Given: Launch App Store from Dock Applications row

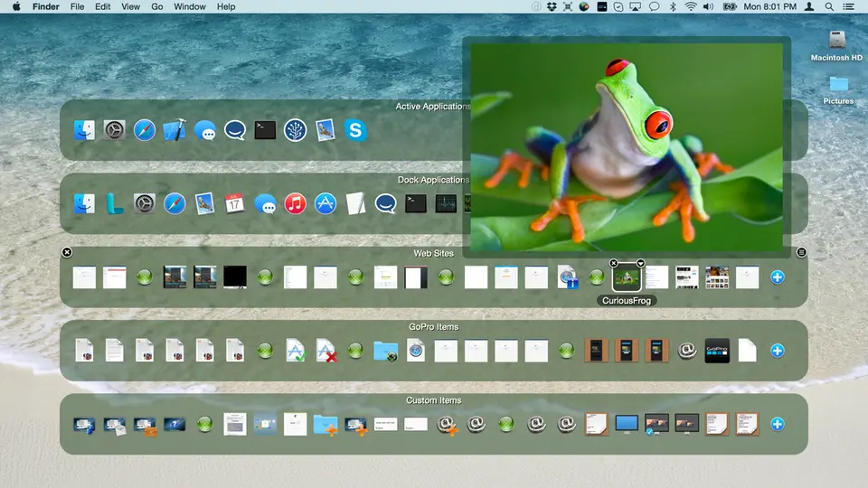Looking at the screenshot, I should coord(325,203).
